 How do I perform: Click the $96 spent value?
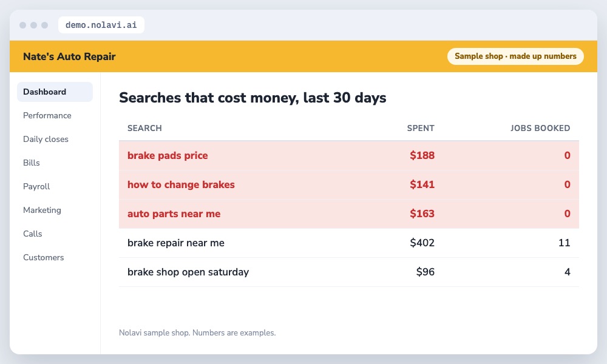pyautogui.click(x=425, y=272)
